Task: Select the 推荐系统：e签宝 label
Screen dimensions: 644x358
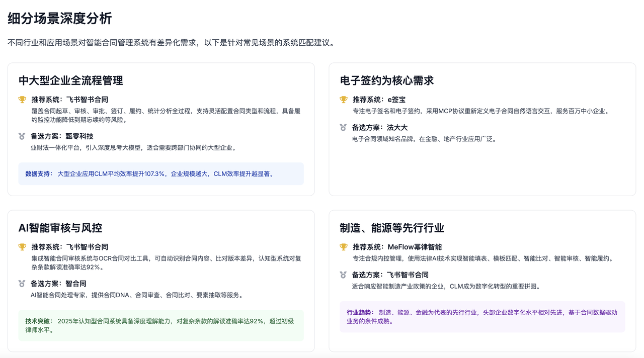Action: click(379, 100)
